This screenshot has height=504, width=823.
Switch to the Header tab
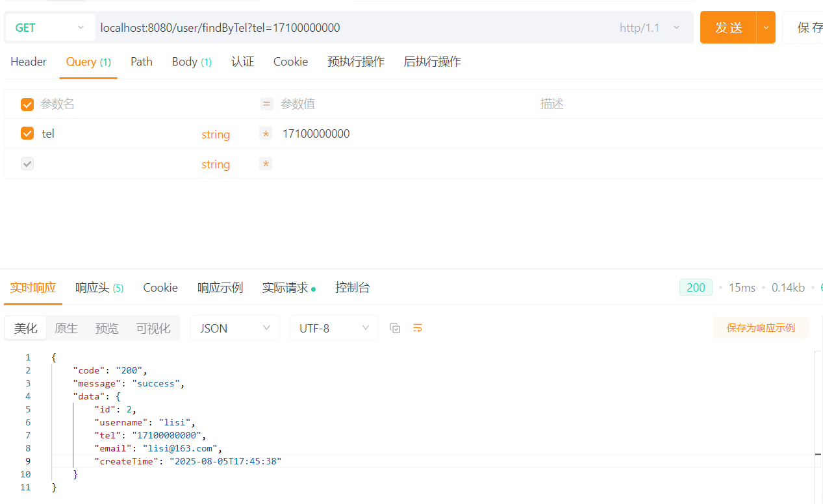(29, 62)
